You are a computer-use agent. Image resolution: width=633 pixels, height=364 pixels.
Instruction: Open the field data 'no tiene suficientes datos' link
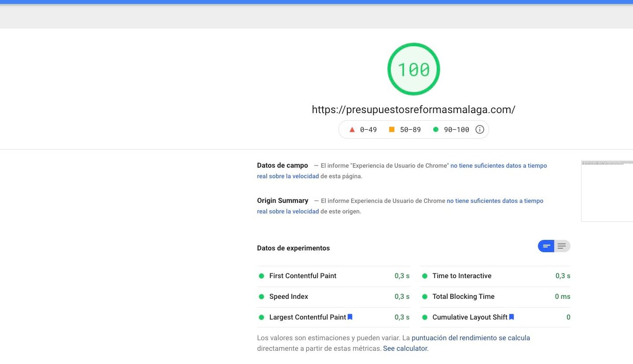499,165
